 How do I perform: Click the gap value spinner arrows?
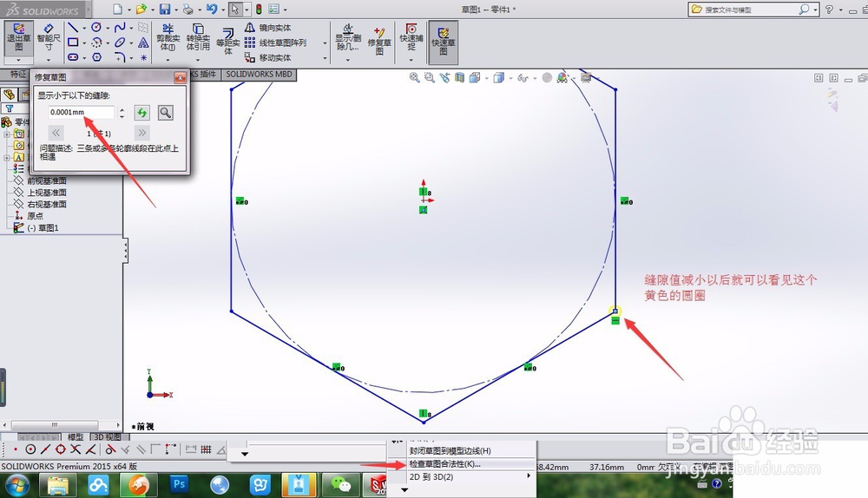point(122,113)
